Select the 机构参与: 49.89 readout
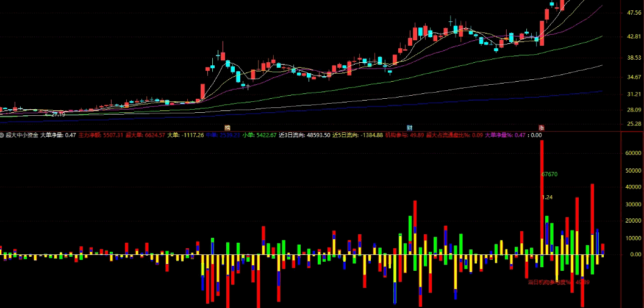This screenshot has width=644, height=308. [x=404, y=135]
